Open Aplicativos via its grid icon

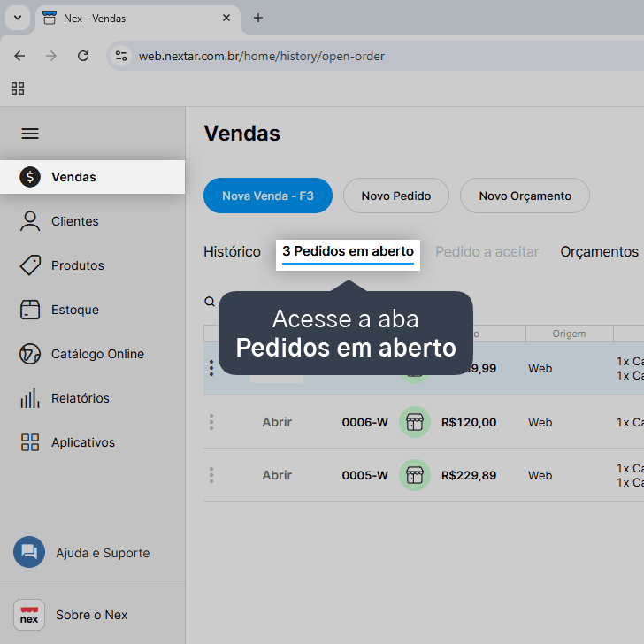click(x=30, y=442)
